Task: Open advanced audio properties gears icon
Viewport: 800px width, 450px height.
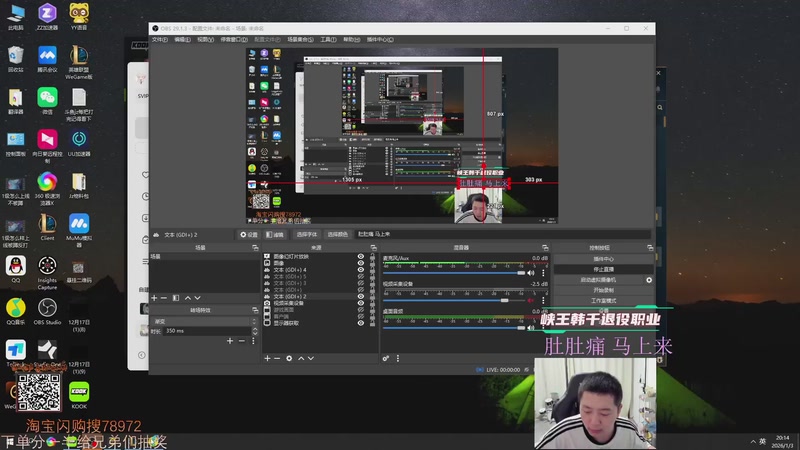Action: (x=386, y=359)
